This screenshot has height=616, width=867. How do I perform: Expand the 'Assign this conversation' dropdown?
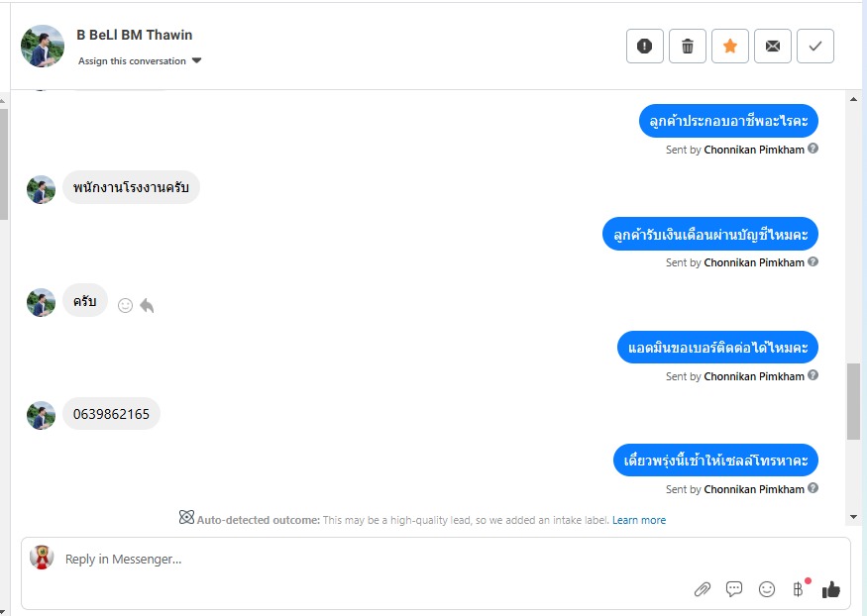pyautogui.click(x=140, y=61)
